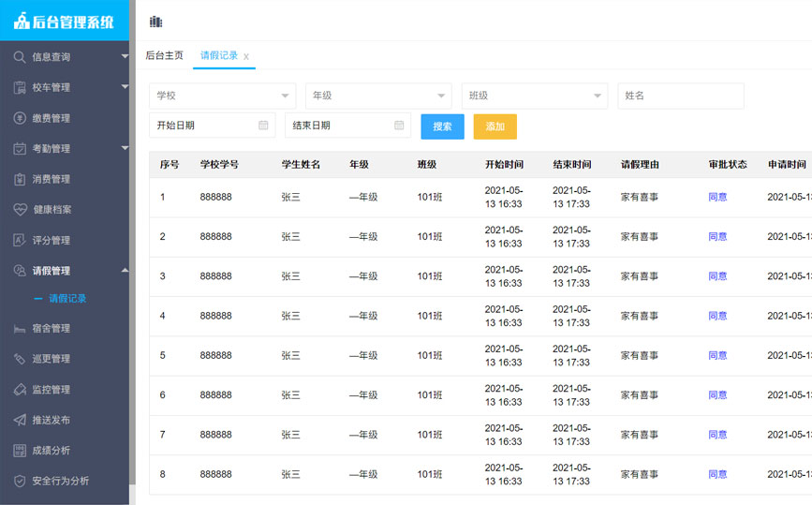
Task: Click the 安全行为分析 shield icon
Action: tap(19, 481)
